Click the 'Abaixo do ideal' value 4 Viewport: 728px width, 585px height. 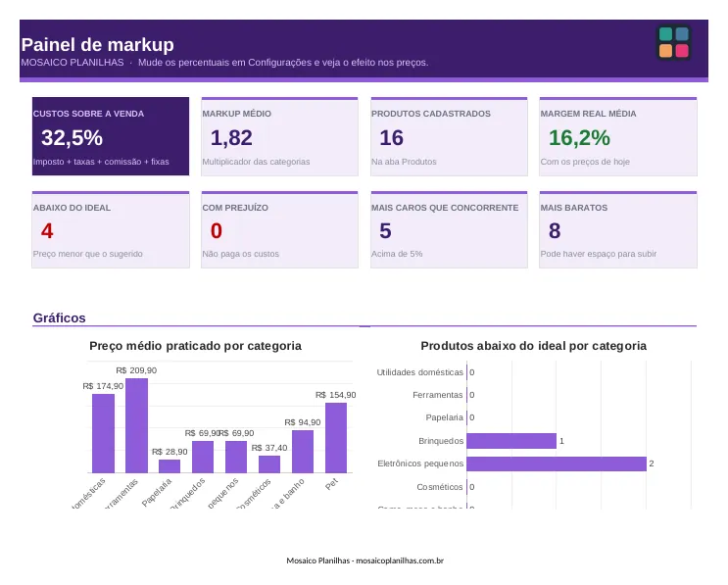[47, 230]
